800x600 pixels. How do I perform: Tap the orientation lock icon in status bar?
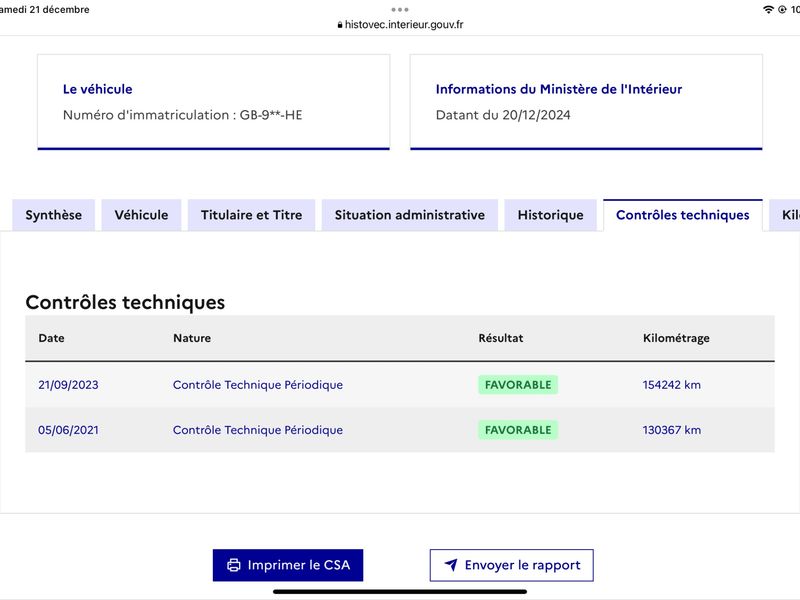pyautogui.click(x=782, y=9)
